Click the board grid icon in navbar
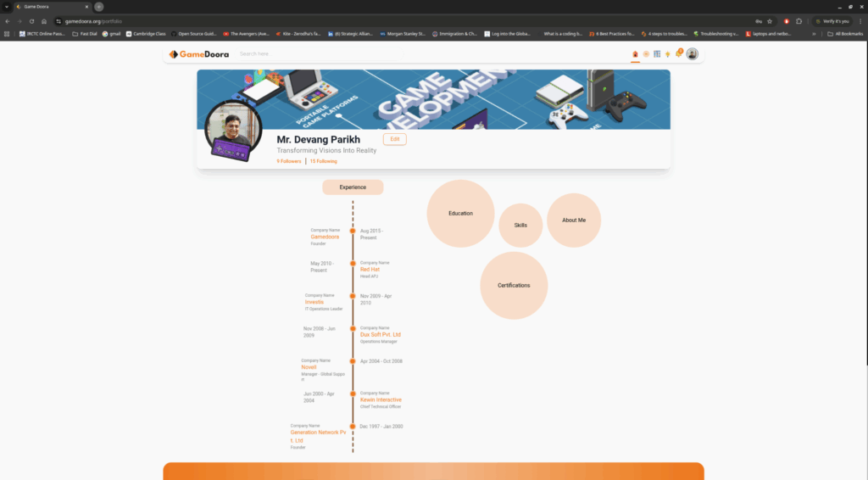This screenshot has width=868, height=480. click(657, 54)
